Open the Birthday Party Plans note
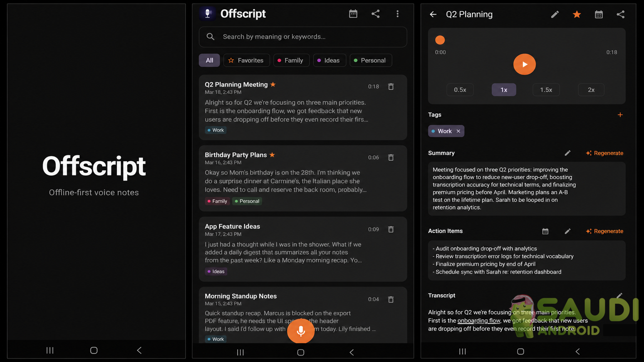The height and width of the screenshot is (362, 644). pos(303,178)
